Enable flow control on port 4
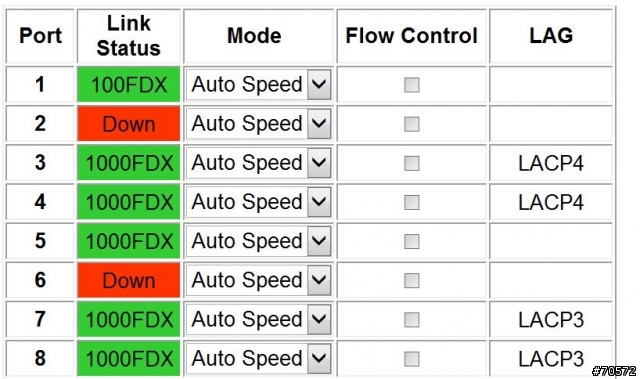The image size is (640, 379). click(x=411, y=202)
